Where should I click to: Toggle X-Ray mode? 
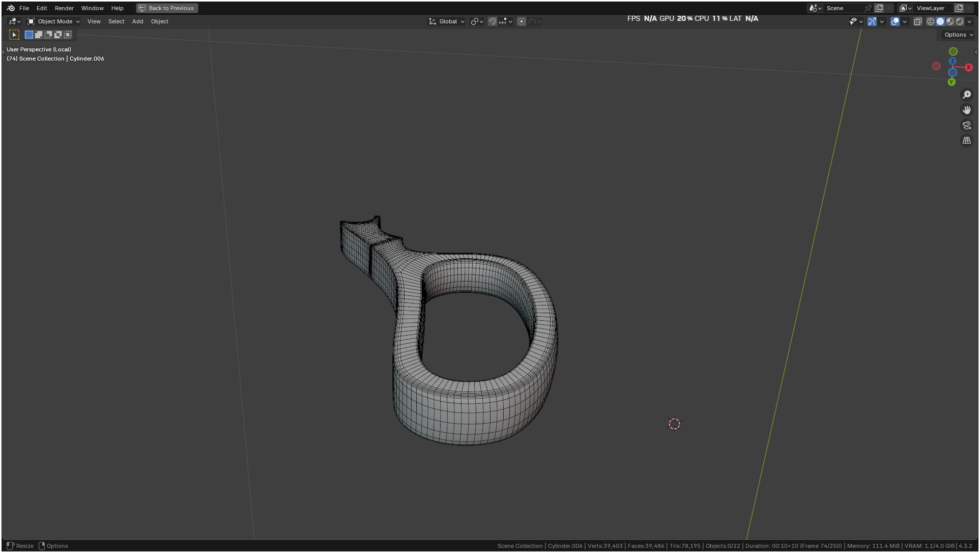pyautogui.click(x=918, y=21)
